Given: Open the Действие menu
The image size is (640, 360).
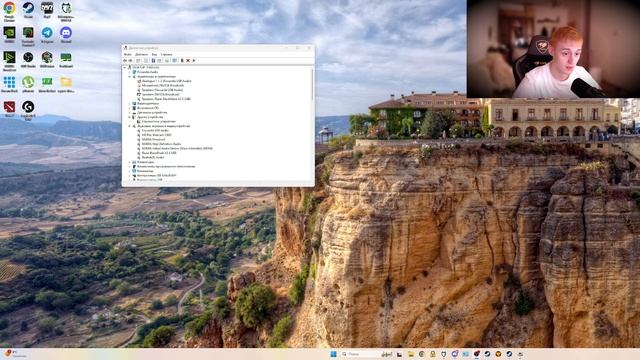Looking at the screenshot, I should pos(141,54).
